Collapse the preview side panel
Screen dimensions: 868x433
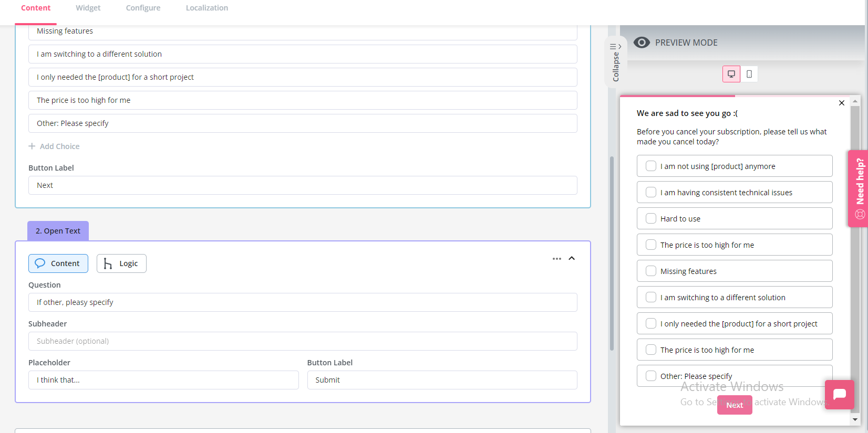click(x=616, y=62)
